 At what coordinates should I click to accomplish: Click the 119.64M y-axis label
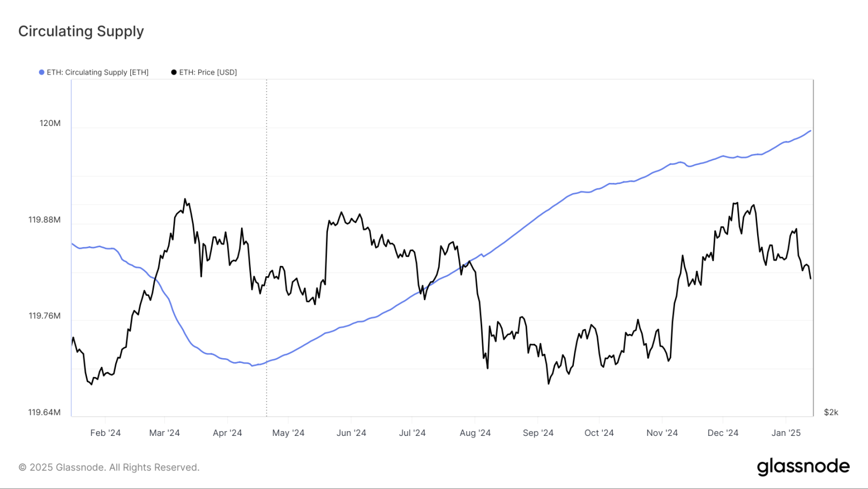pyautogui.click(x=44, y=412)
